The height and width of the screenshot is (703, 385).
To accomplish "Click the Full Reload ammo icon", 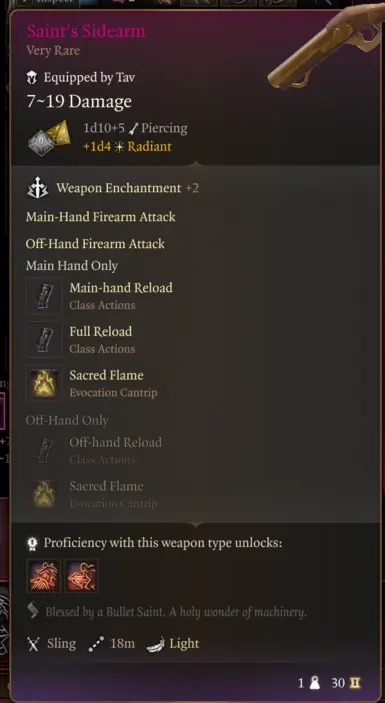I will [44, 339].
